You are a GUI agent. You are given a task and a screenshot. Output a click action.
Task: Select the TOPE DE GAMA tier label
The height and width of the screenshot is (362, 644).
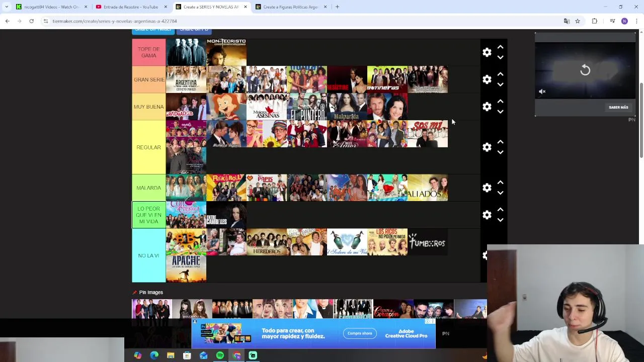point(148,52)
